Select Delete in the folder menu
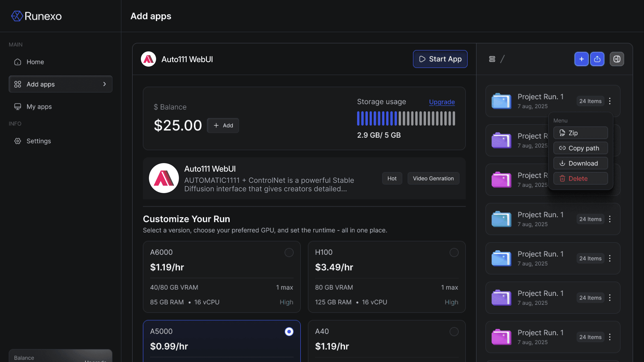 point(580,178)
